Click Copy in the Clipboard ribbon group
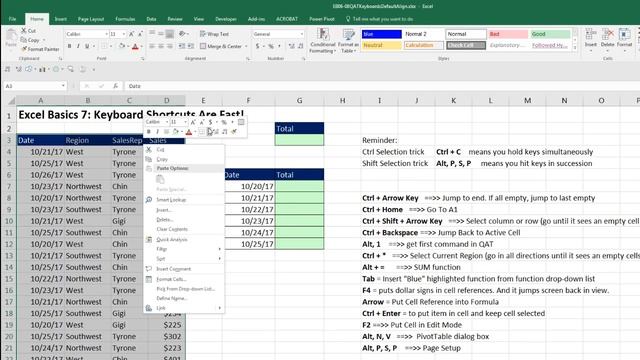Screen dimensions: 640x360 (x=31, y=40)
